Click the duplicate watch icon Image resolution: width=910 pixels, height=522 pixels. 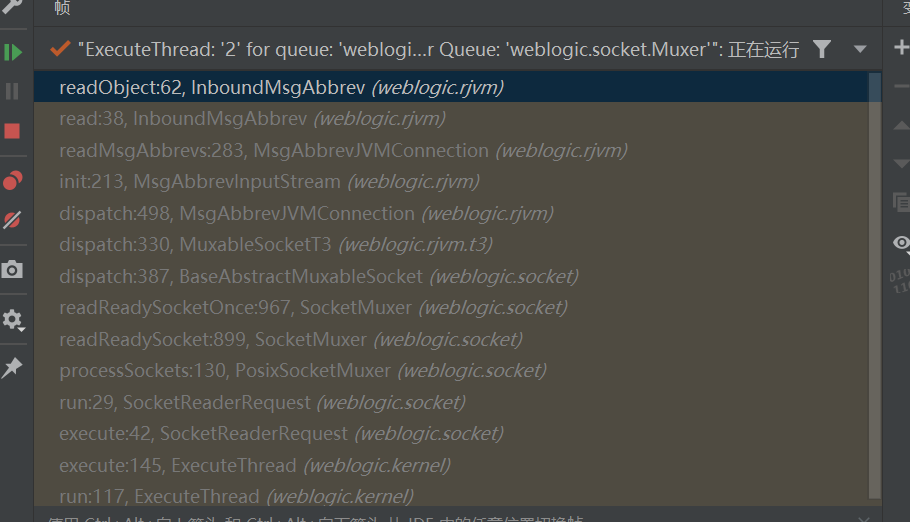(901, 202)
